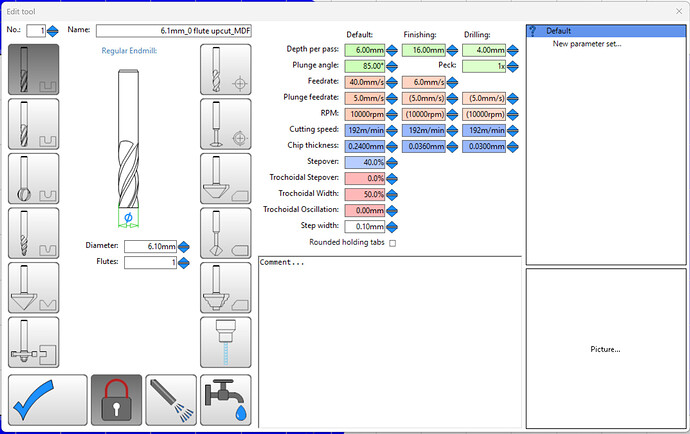Screen dimensions: 690x434
Task: Adjust the Flutes count spinner arrows
Action: [184, 263]
